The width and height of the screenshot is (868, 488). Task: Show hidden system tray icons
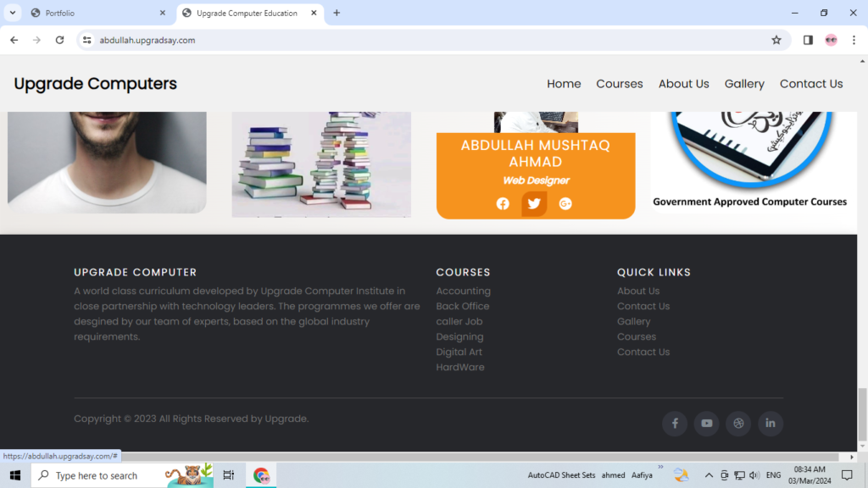(x=708, y=475)
